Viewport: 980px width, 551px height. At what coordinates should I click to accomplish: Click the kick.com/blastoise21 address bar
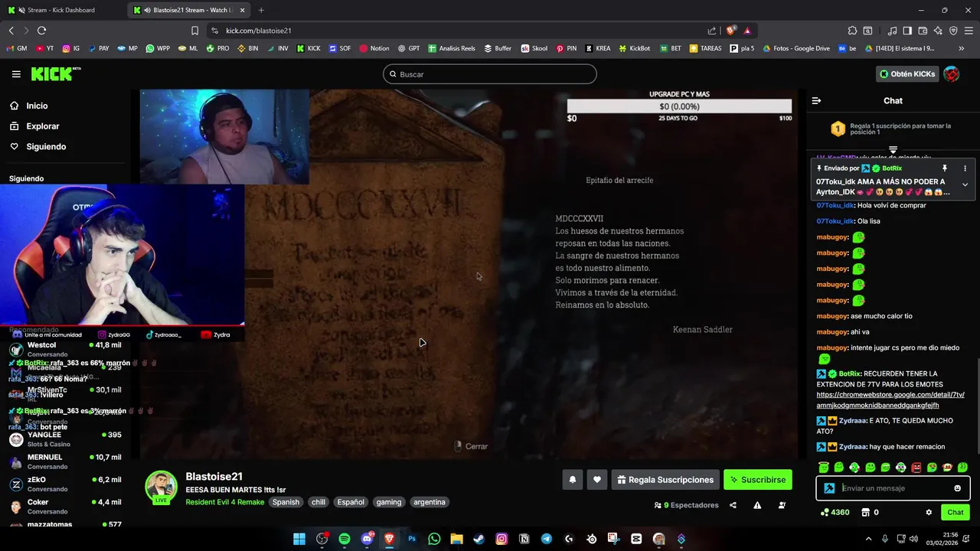point(459,31)
